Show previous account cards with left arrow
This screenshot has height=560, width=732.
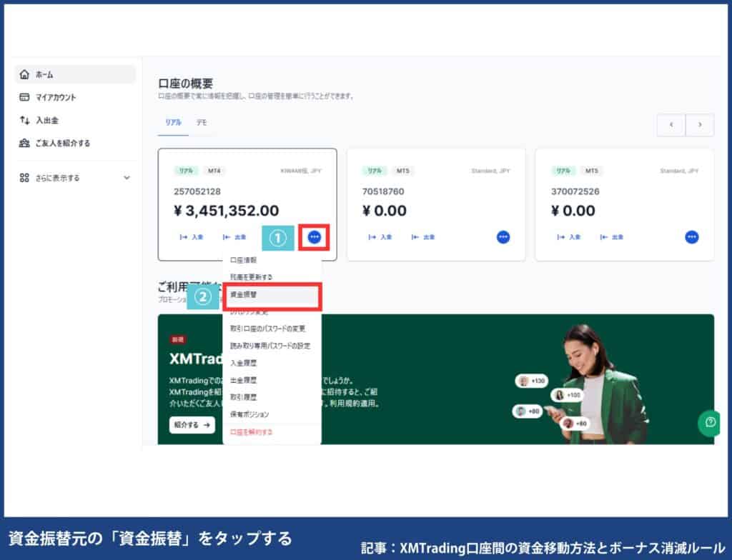[x=671, y=124]
